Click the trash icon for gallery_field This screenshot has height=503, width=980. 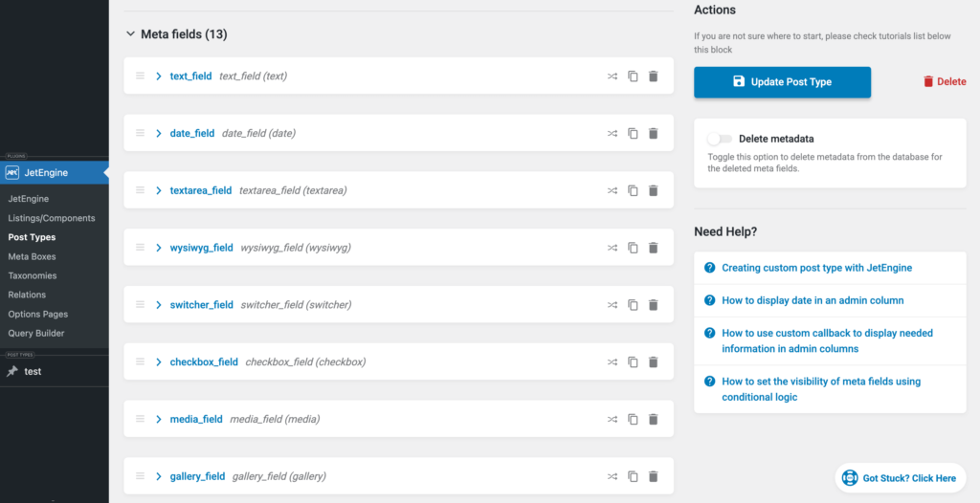coord(653,476)
